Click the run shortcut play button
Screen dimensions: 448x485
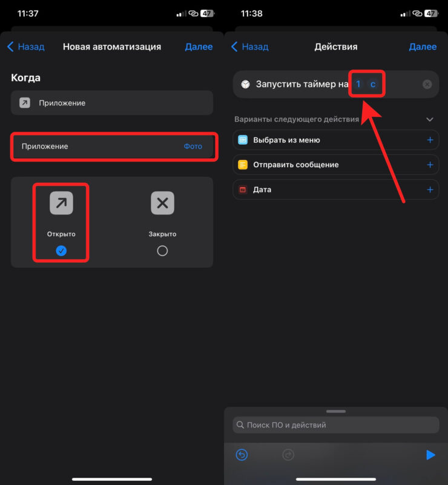(430, 455)
